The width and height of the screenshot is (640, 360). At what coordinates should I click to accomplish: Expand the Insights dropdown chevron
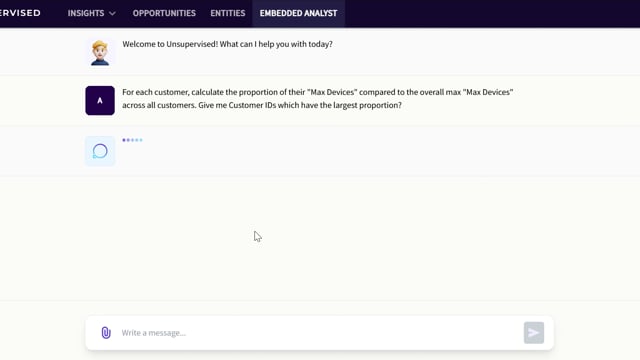point(112,13)
